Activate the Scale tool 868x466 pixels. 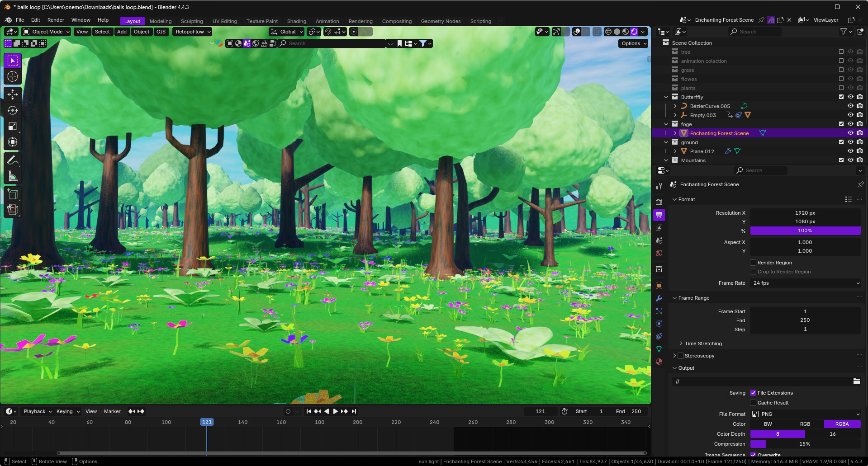coord(13,127)
